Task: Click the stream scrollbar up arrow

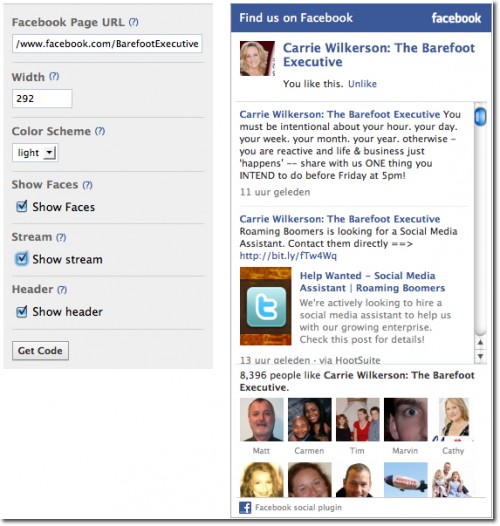Action: [x=481, y=343]
